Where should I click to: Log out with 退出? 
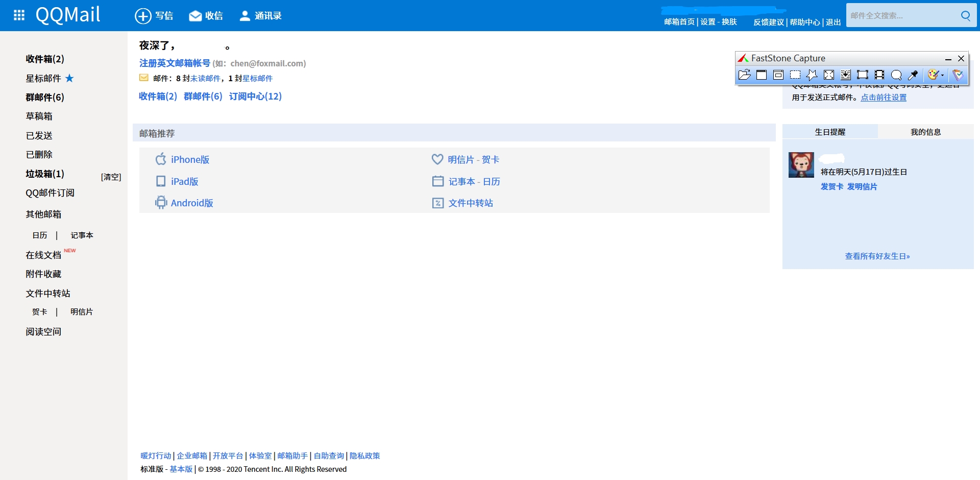tap(834, 22)
